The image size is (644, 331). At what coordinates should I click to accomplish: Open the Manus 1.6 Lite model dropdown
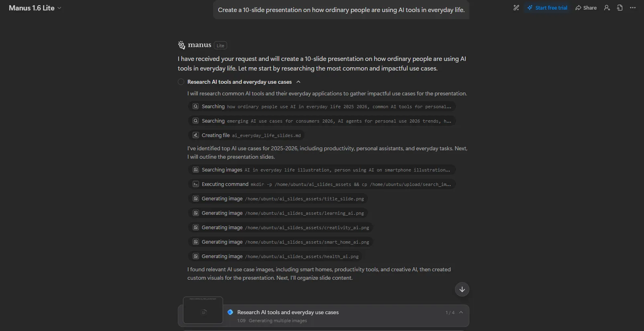point(35,8)
